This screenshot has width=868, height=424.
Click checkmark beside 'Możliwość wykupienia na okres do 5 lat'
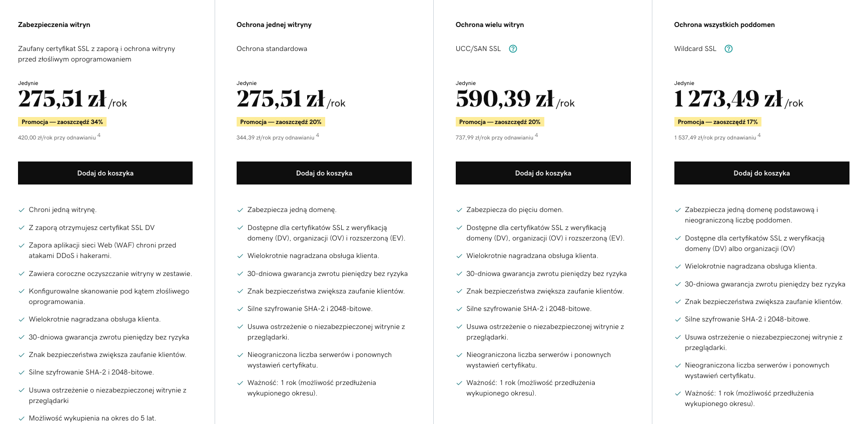tap(22, 418)
